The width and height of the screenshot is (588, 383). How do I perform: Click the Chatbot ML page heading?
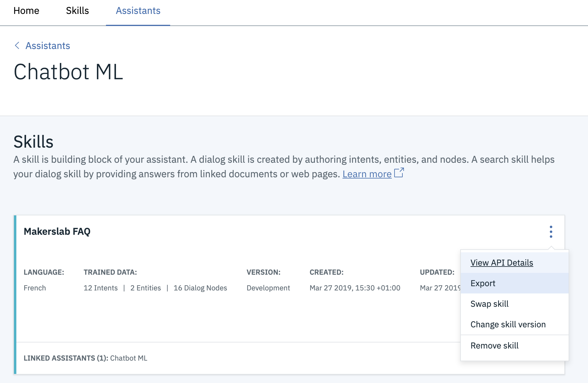tap(68, 72)
